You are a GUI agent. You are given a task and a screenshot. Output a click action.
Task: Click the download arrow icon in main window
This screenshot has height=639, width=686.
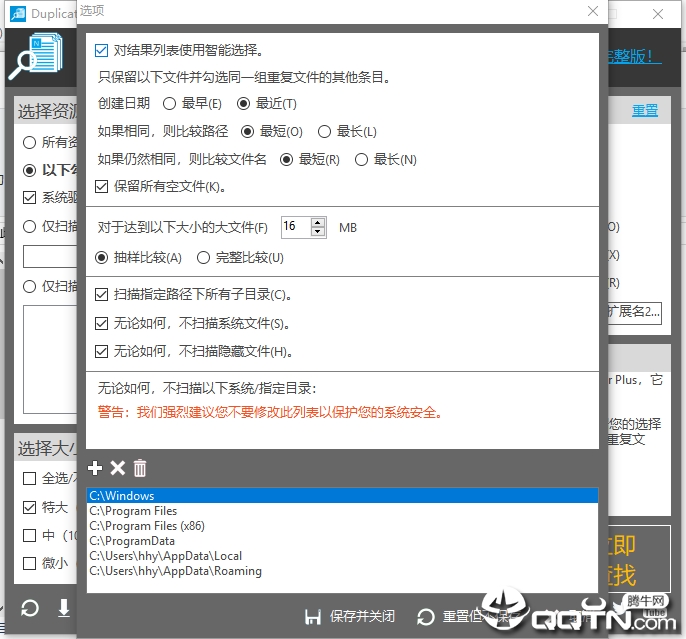click(x=63, y=608)
